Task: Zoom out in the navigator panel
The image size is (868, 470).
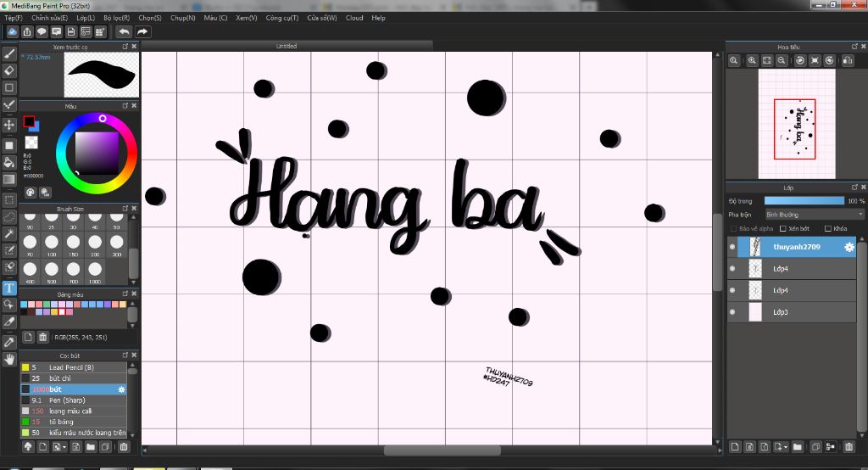Action: tap(781, 60)
